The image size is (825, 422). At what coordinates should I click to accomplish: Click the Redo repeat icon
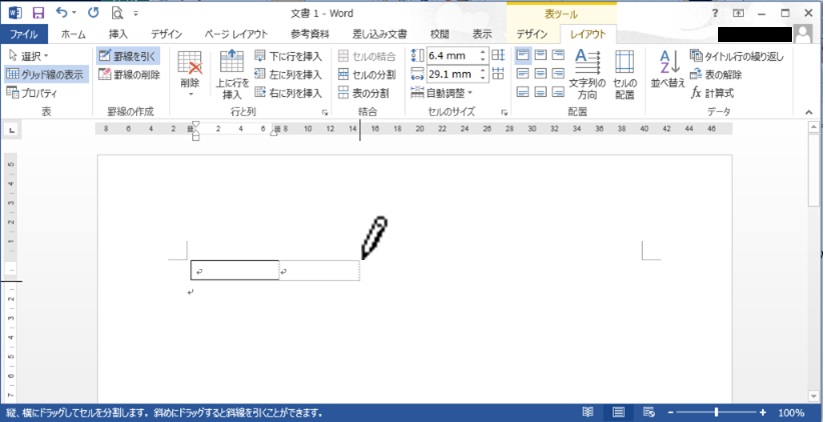tap(94, 13)
